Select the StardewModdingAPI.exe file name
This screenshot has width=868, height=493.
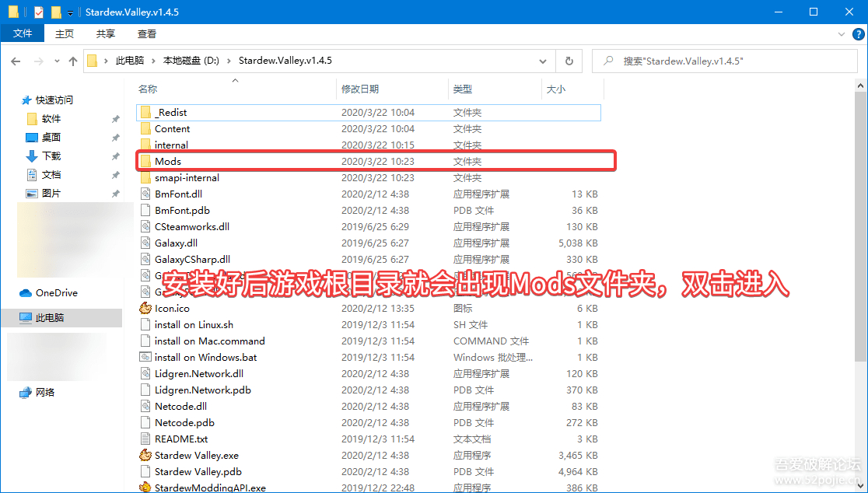(x=210, y=488)
